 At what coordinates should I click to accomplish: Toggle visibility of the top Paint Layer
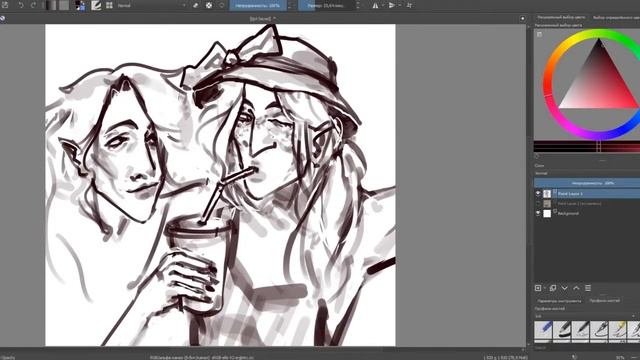[x=538, y=193]
